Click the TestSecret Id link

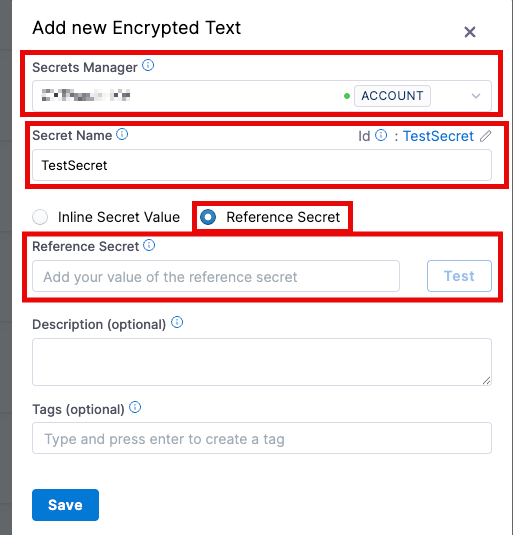click(438, 136)
